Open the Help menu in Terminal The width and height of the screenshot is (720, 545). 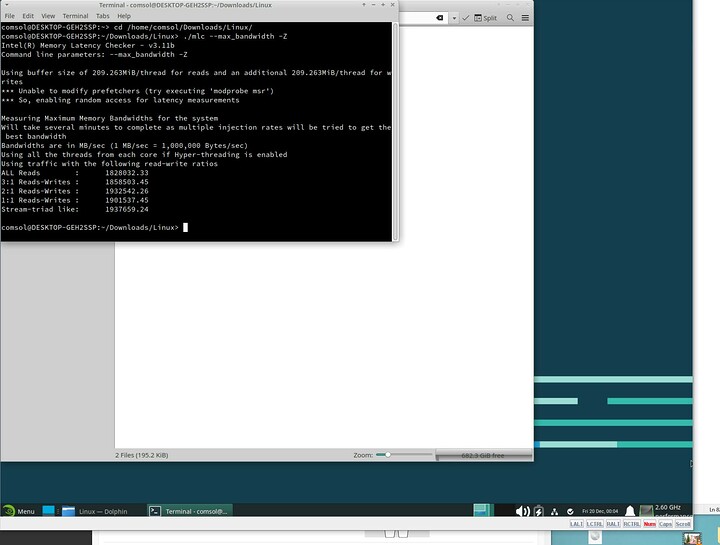click(x=124, y=16)
